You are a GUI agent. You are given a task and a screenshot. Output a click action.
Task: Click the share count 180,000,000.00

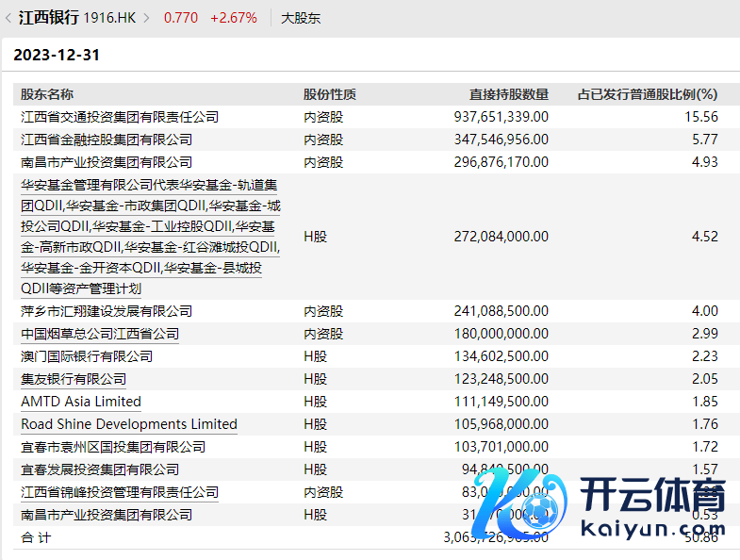click(x=502, y=334)
